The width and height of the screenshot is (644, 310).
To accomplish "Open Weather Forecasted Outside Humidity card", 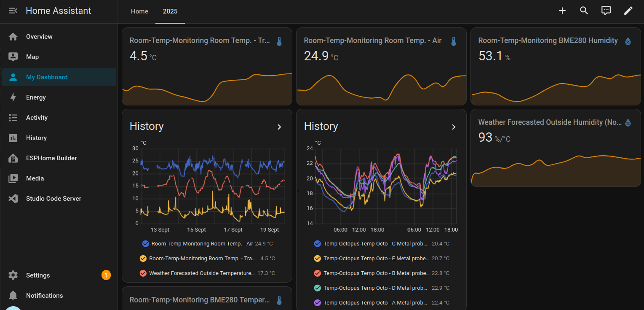I will coord(556,148).
